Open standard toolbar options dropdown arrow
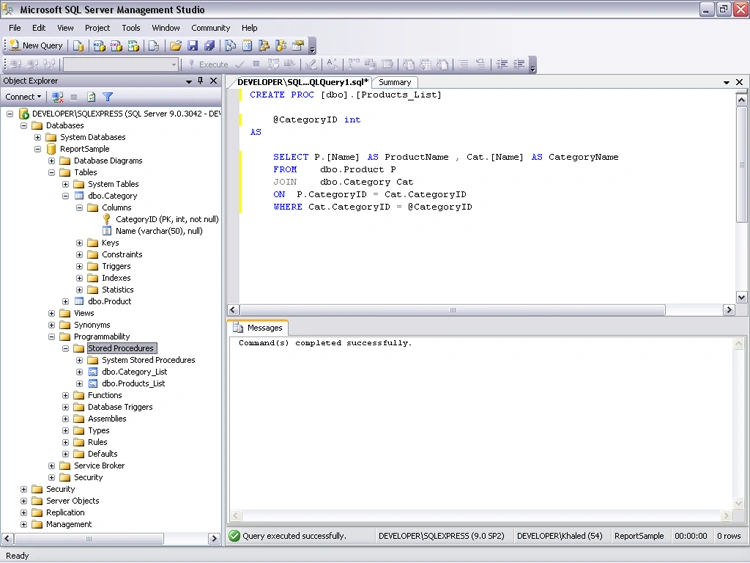 [312, 46]
